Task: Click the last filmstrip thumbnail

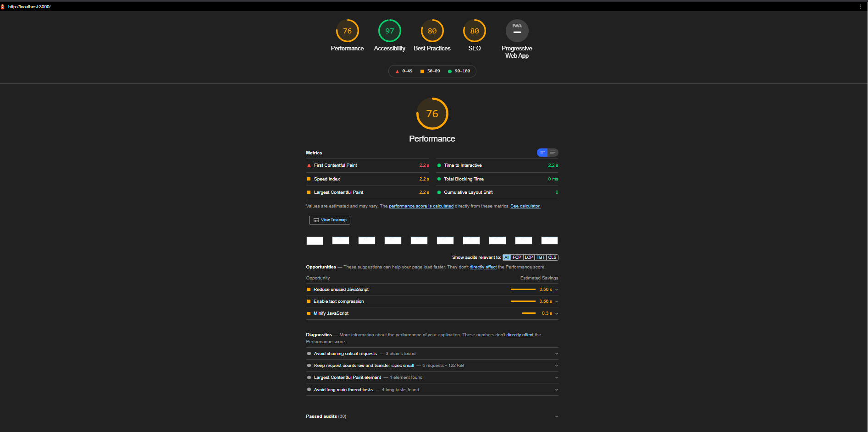Action: [x=549, y=241]
